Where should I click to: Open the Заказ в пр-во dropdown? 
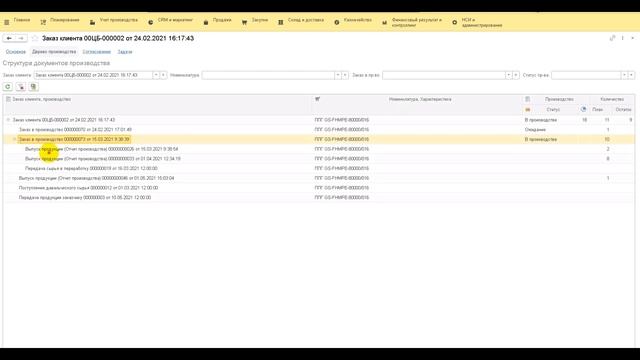(509, 75)
